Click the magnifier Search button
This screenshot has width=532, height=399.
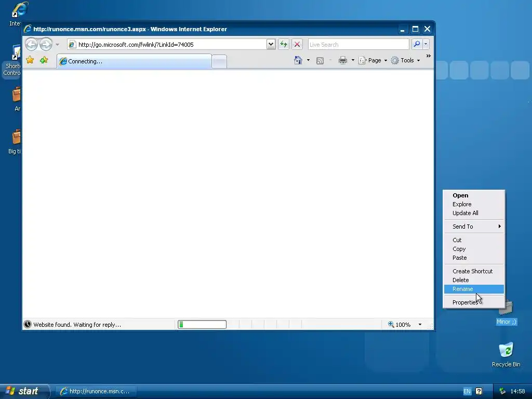pos(417,44)
